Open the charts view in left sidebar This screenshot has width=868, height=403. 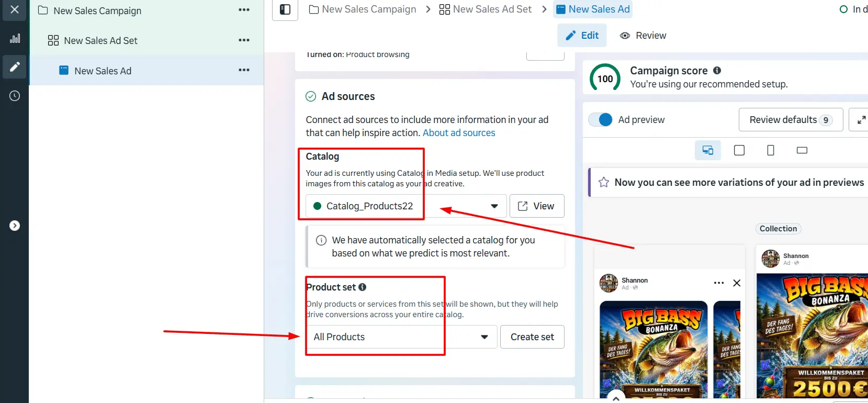click(x=15, y=38)
